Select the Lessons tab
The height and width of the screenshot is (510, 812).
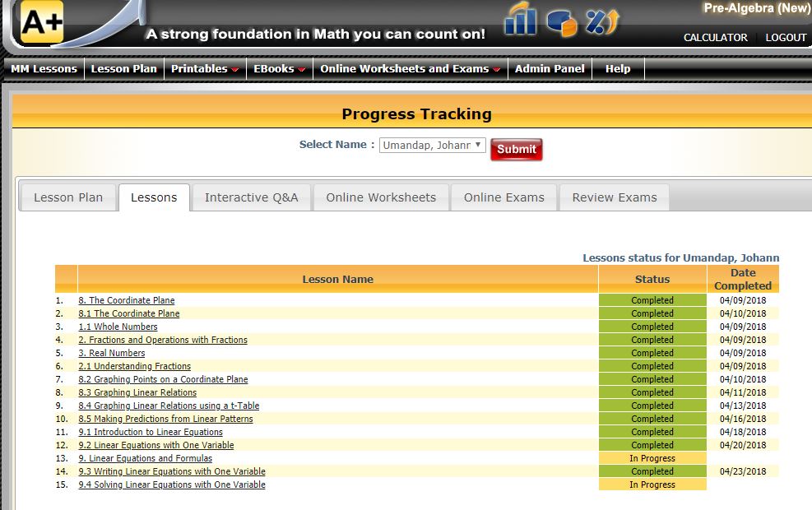pos(154,197)
